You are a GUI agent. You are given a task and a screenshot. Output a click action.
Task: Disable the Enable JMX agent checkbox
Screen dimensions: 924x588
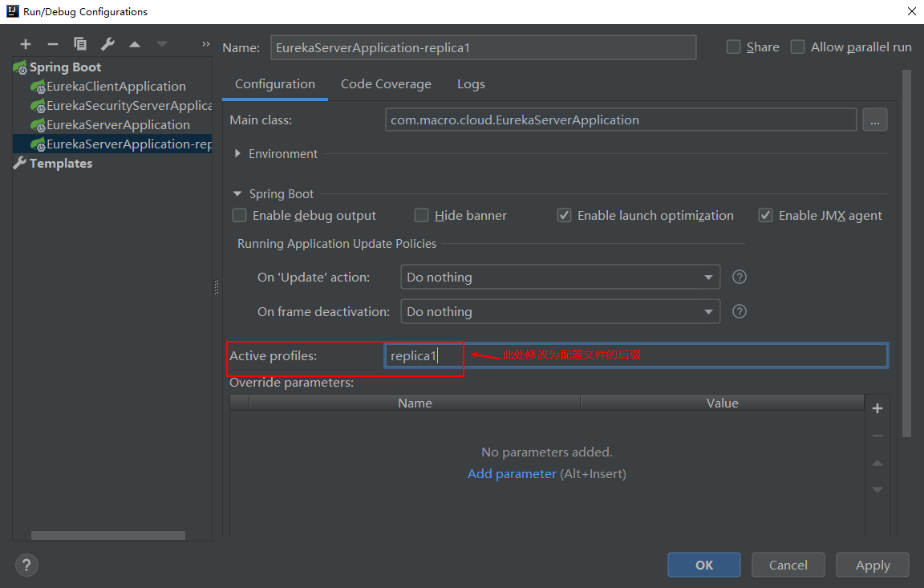tap(766, 216)
